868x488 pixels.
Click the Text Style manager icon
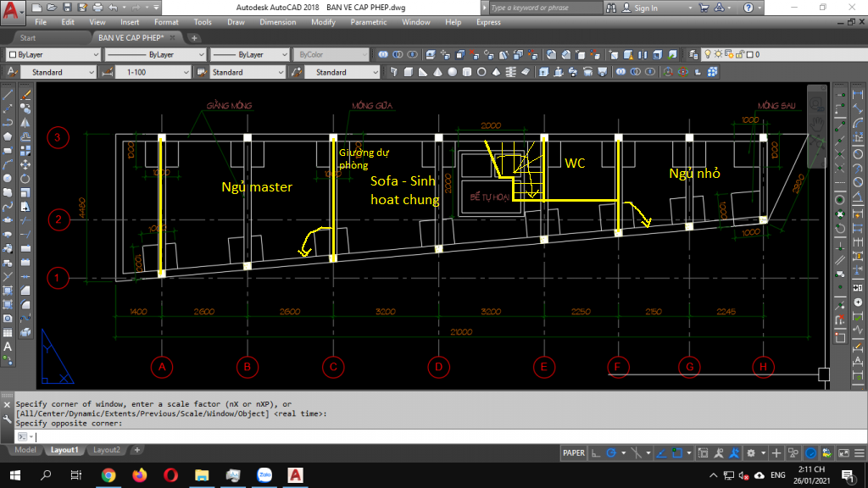(x=12, y=72)
